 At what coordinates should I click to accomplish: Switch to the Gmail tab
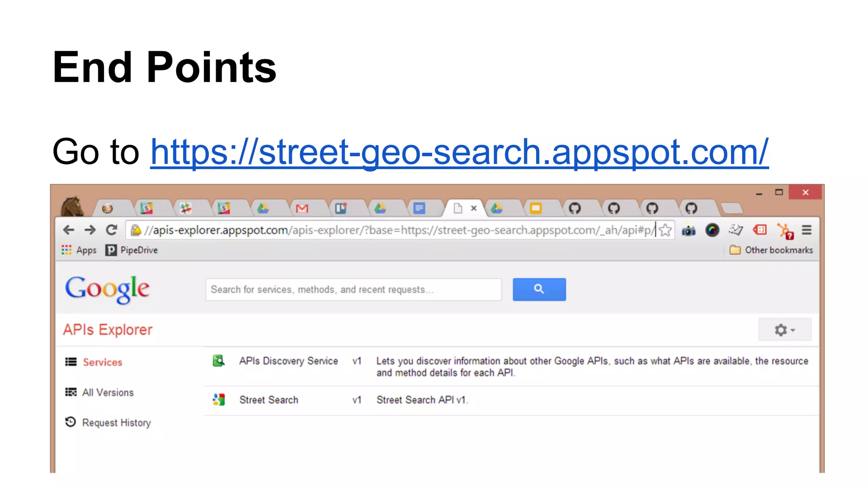pos(302,208)
